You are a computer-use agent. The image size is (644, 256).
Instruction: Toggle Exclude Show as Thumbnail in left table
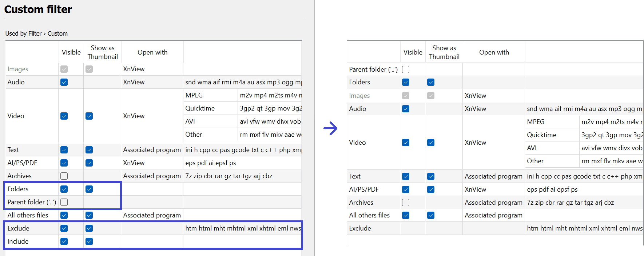click(x=89, y=228)
